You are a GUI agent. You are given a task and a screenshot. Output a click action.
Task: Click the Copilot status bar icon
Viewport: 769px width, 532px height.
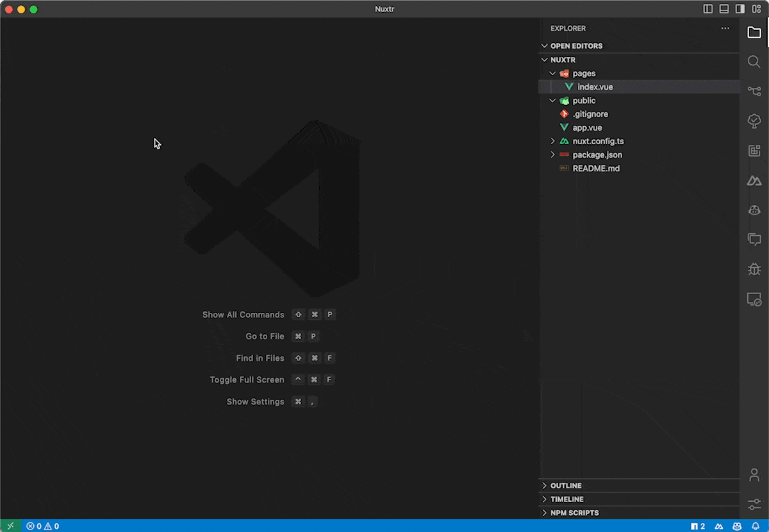coord(738,526)
